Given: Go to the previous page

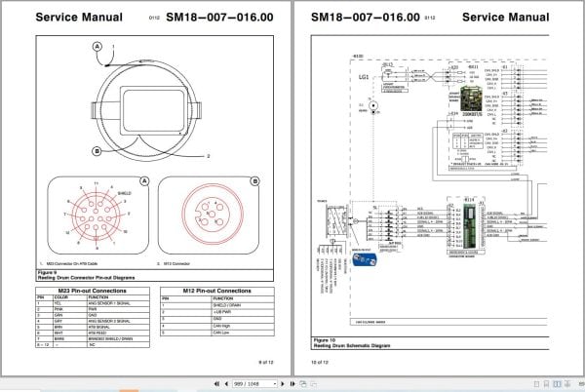Looking at the screenshot, I should pyautogui.click(x=226, y=384).
